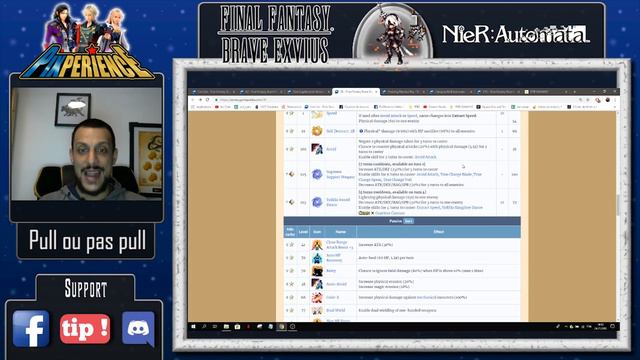Click the taskbar clock
This screenshot has width=640, height=360.
600,327
